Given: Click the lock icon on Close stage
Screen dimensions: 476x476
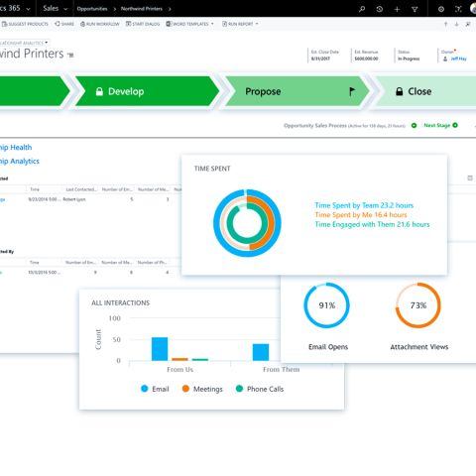Looking at the screenshot, I should [400, 91].
